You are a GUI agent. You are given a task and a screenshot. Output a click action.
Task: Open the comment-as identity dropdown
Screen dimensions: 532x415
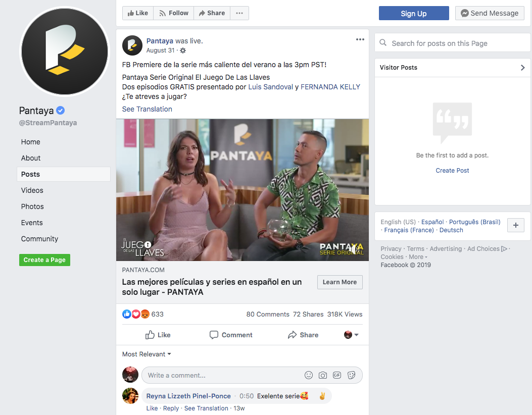coord(351,335)
